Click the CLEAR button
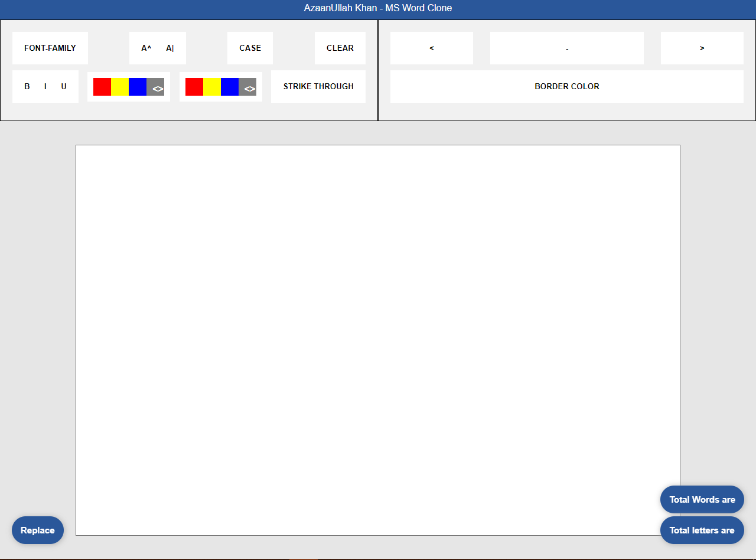 coord(340,48)
